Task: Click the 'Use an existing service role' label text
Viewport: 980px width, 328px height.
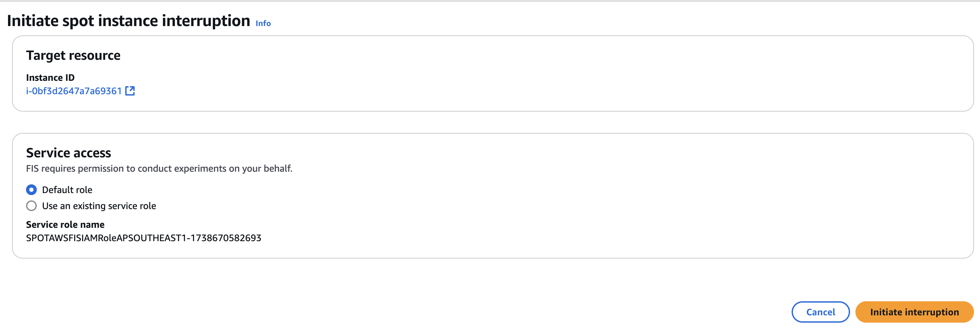Action: [99, 206]
